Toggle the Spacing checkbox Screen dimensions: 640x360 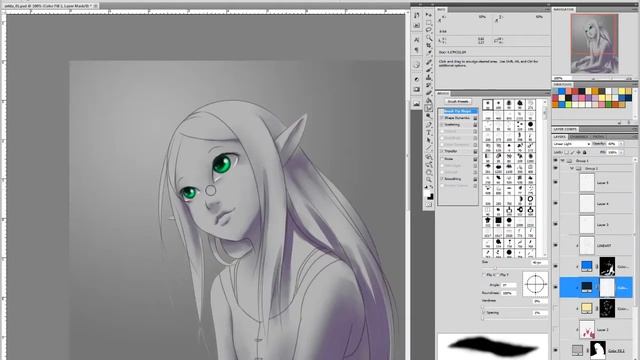click(484, 313)
